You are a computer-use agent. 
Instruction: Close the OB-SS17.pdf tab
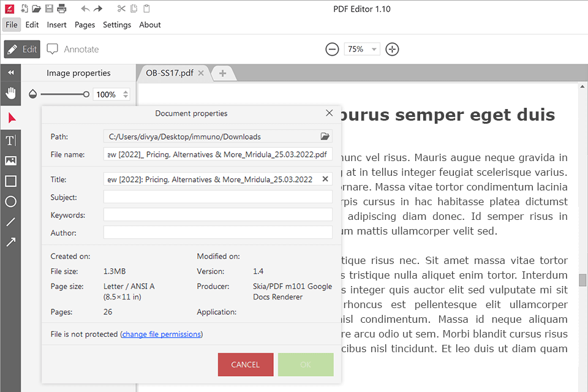click(201, 73)
